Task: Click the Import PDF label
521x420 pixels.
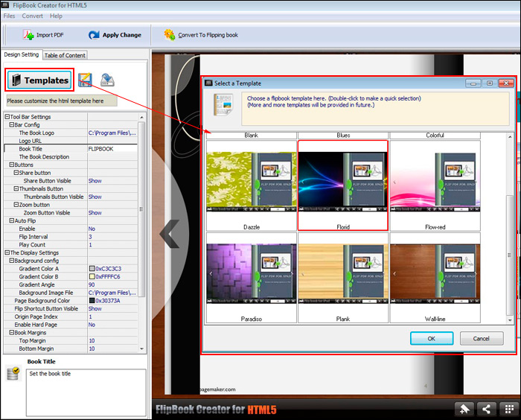Action: click(x=50, y=35)
